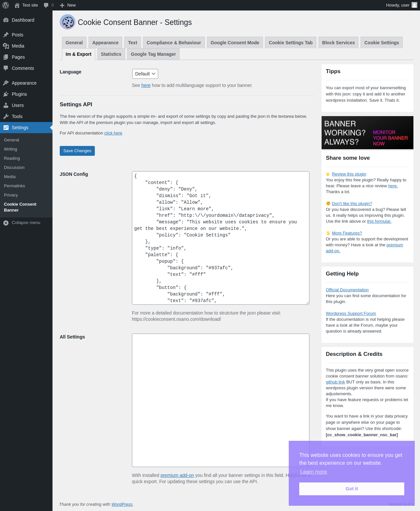Viewport: 420px width, 511px height.
Task: Click the WordPress logo icon
Action: click(x=6, y=5)
